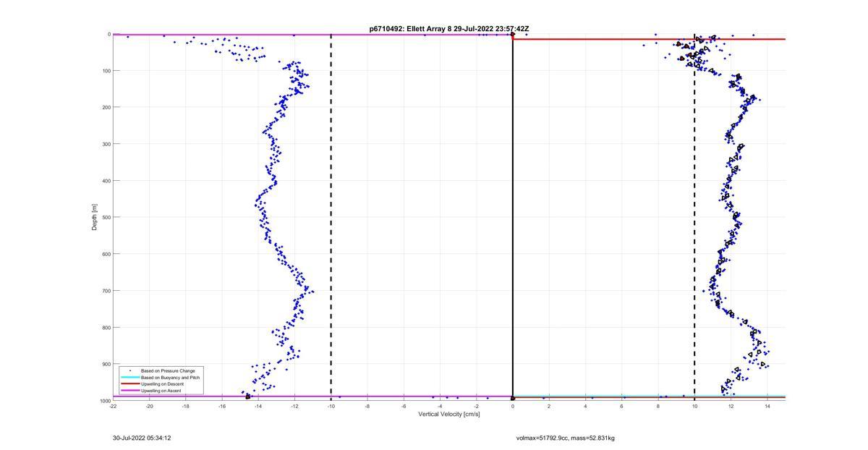
Task: Click the x-axis tick label '6'
Action: pyautogui.click(x=621, y=406)
